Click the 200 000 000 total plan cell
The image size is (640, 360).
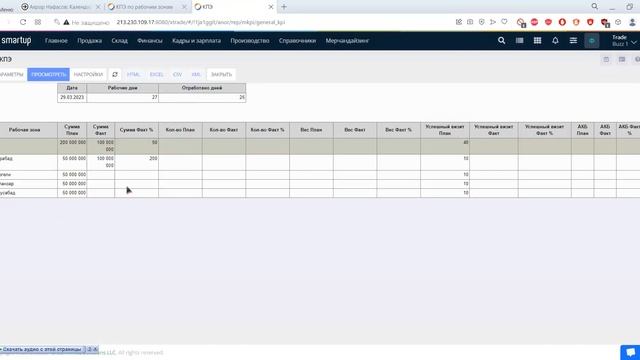point(72,146)
